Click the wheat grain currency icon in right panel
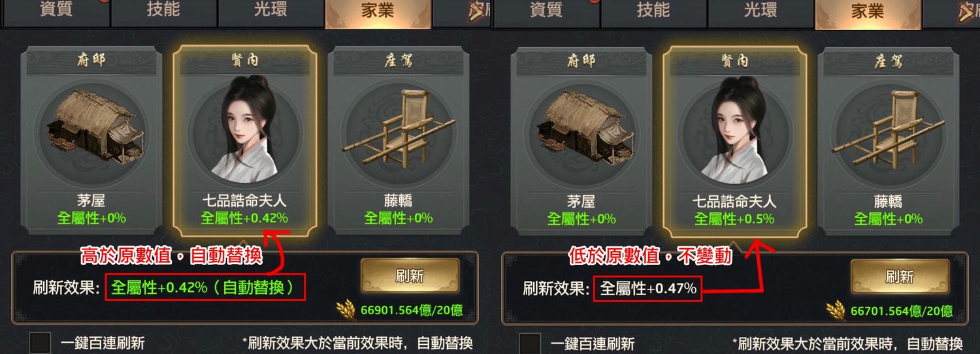Screen dimensions: 980x354 click(x=836, y=309)
